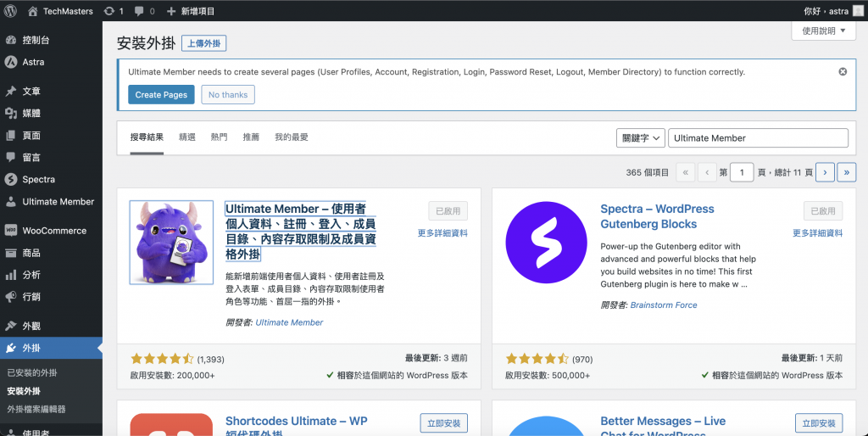Open the Ultimate Member plugin title link
This screenshot has width=868, height=436.
click(x=301, y=232)
